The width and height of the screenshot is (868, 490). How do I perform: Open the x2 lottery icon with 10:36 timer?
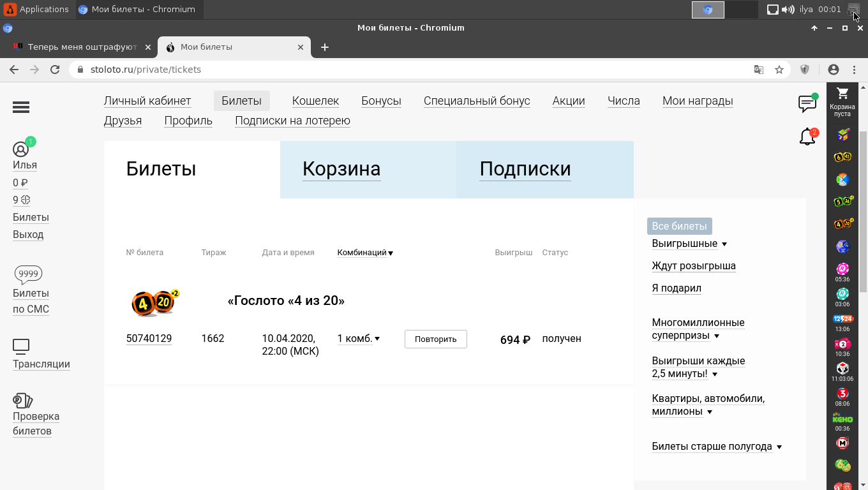(842, 344)
